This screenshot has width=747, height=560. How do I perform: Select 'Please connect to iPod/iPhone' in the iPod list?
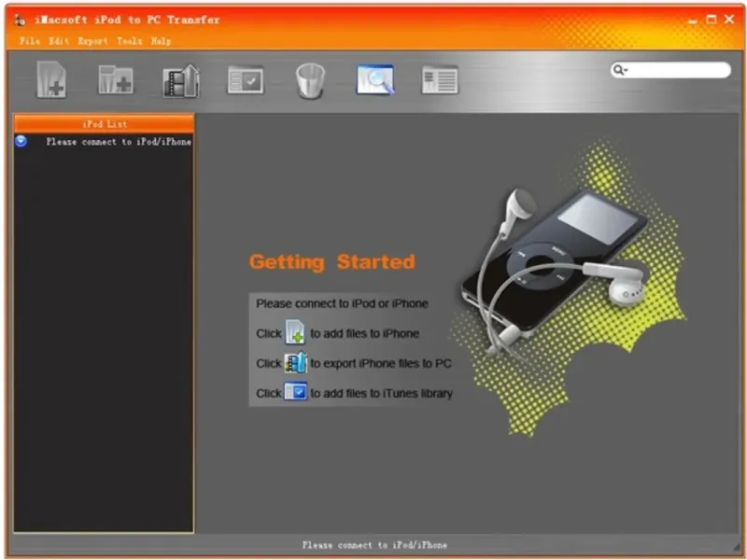click(x=119, y=142)
